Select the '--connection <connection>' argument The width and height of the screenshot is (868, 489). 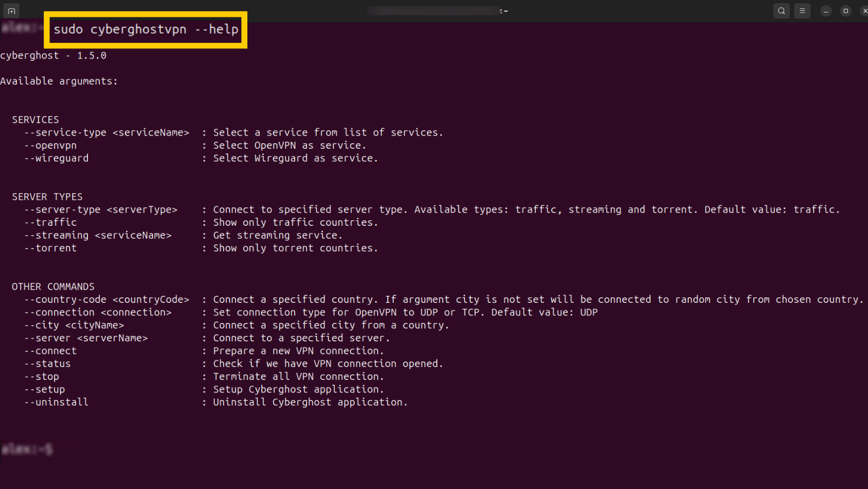tap(98, 312)
